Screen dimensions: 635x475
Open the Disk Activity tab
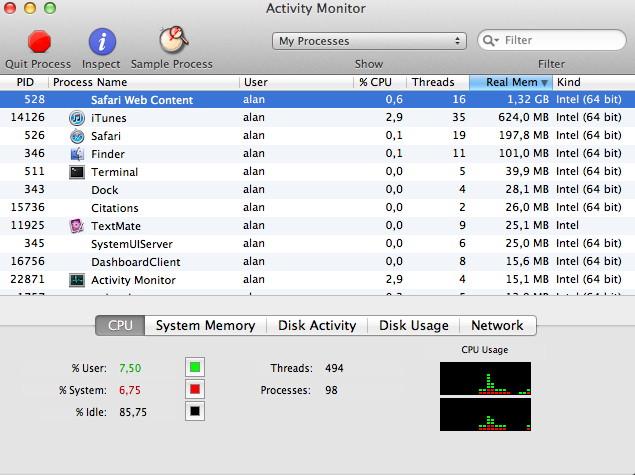(x=317, y=326)
